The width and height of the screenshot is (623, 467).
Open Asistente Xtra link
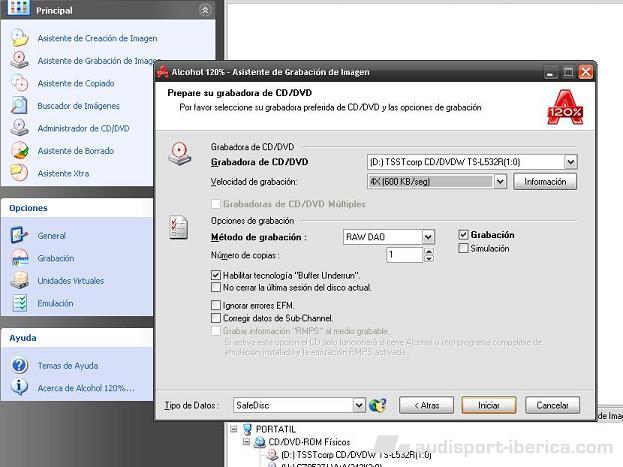(x=63, y=174)
